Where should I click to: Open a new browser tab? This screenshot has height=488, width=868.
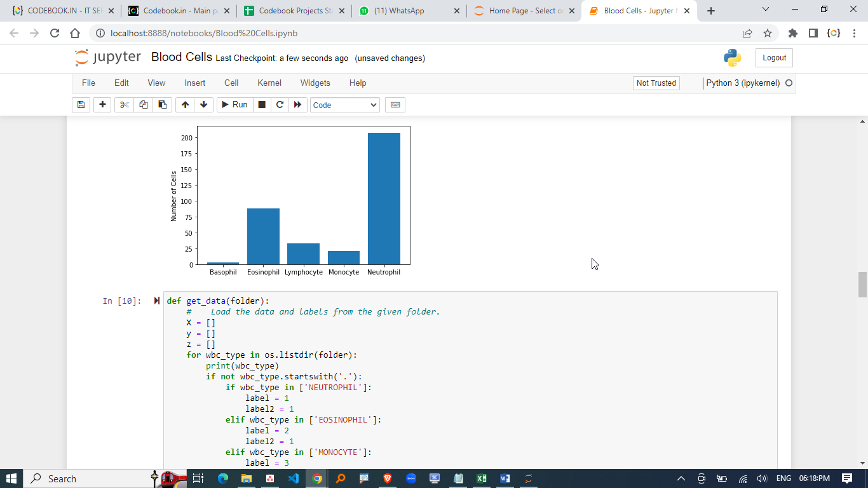711,11
